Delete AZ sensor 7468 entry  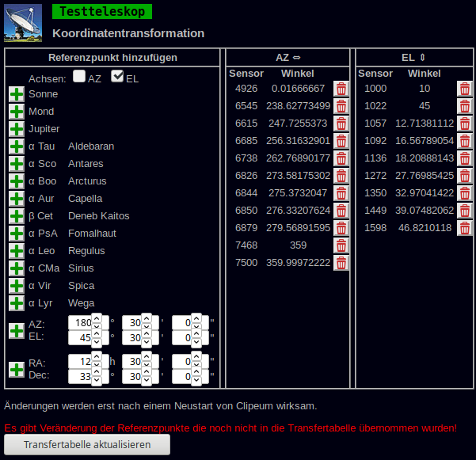341,245
